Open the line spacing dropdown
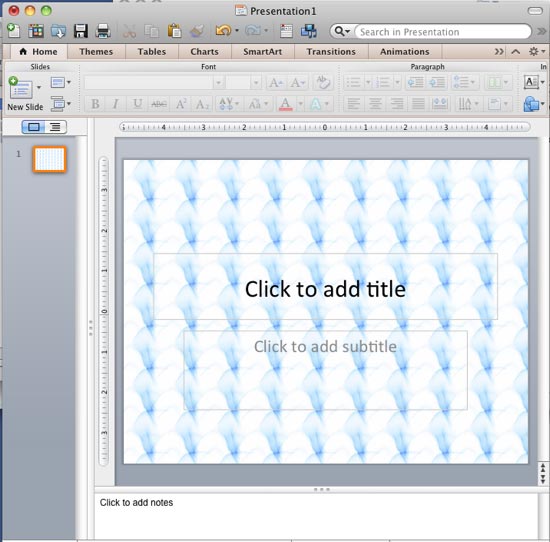This screenshot has width=550, height=542. pyautogui.click(x=464, y=83)
